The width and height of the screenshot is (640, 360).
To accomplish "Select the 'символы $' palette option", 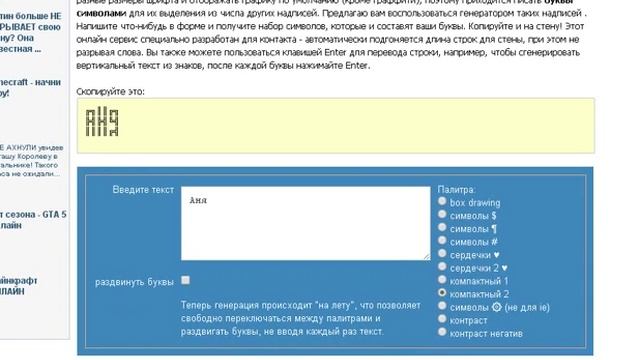I will pos(442,214).
